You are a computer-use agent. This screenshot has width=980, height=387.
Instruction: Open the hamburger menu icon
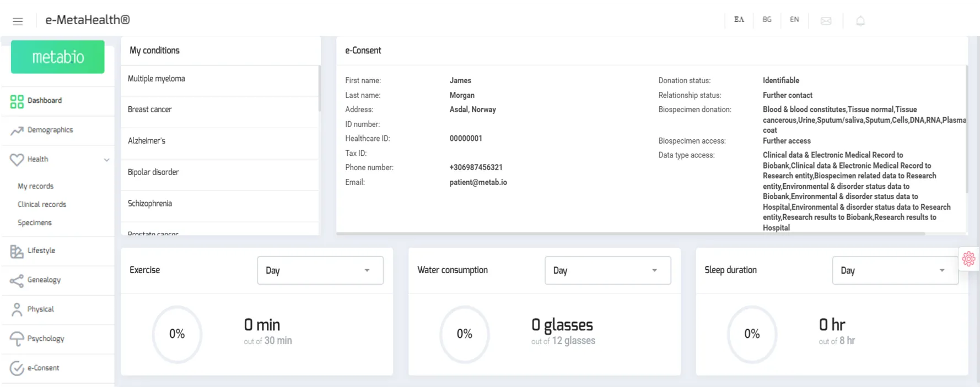18,21
